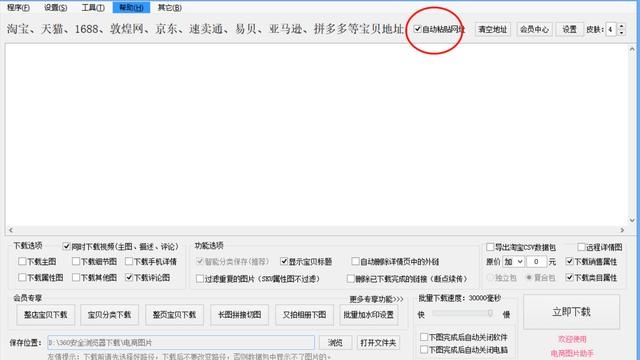The height and width of the screenshot is (360, 640).
Task: Open 会员中心
Action: coord(534,29)
